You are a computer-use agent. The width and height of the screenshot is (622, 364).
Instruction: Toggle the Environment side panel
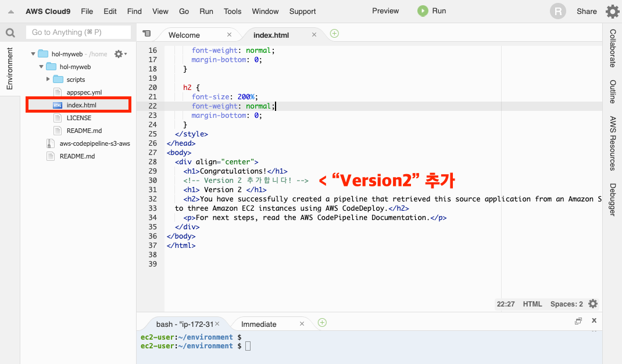click(x=9, y=69)
